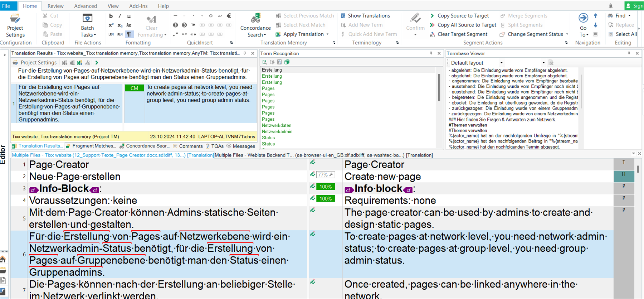Open Add-Ins ribbon tab
The width and height of the screenshot is (644, 299).
pyautogui.click(x=138, y=6)
